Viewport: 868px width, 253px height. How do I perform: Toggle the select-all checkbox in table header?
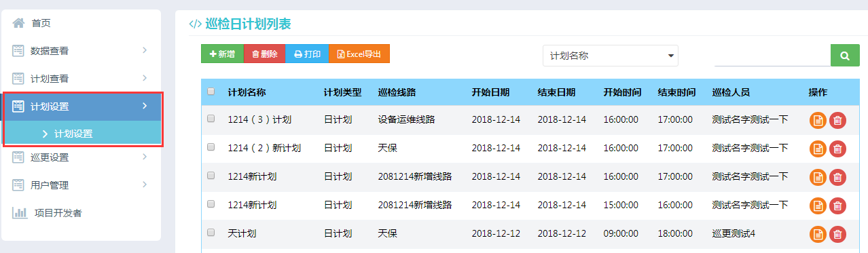211,92
